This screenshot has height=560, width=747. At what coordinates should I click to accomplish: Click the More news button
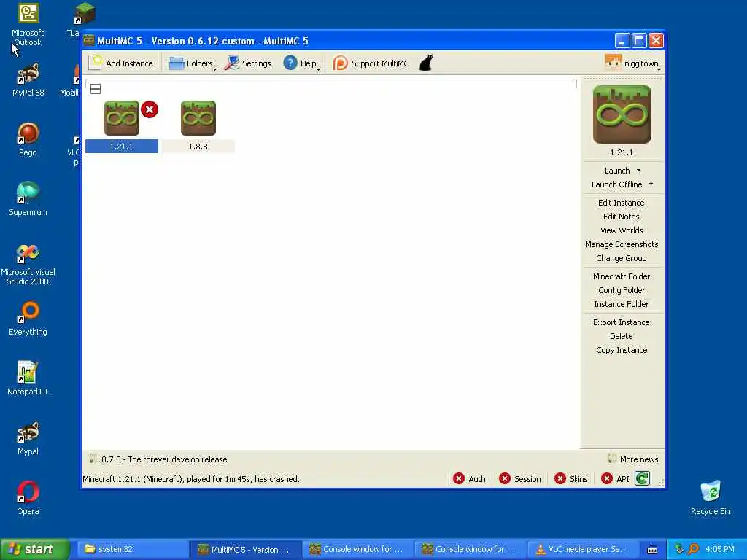pos(634,459)
